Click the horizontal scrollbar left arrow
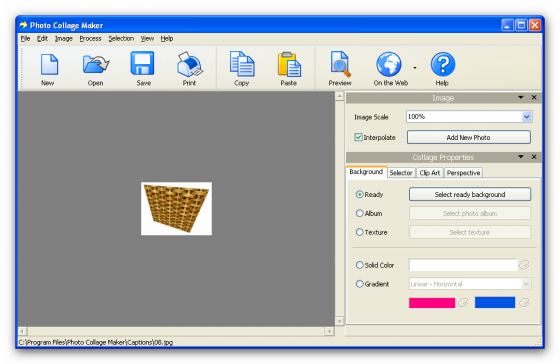The height and width of the screenshot is (364, 560). point(22,331)
